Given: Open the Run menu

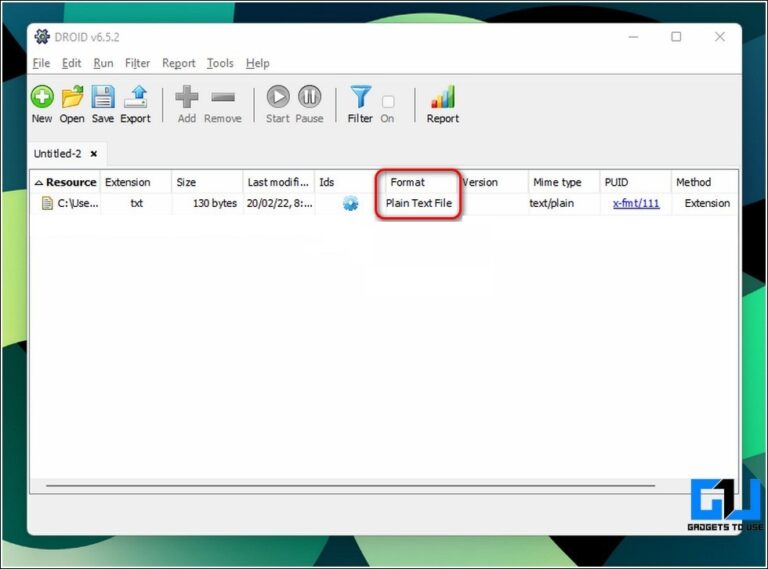Looking at the screenshot, I should tap(103, 63).
